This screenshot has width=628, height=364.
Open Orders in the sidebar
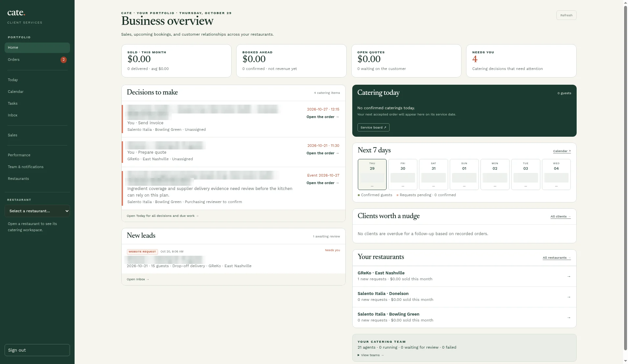click(37, 60)
